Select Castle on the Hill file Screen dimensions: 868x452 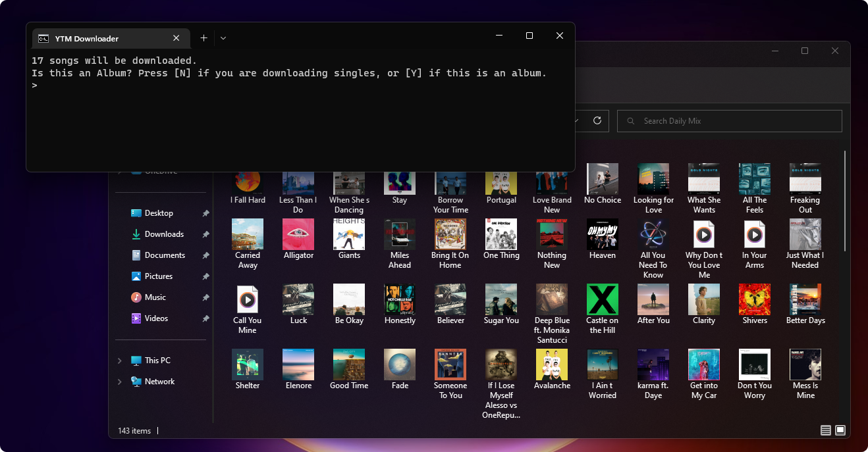coord(603,309)
